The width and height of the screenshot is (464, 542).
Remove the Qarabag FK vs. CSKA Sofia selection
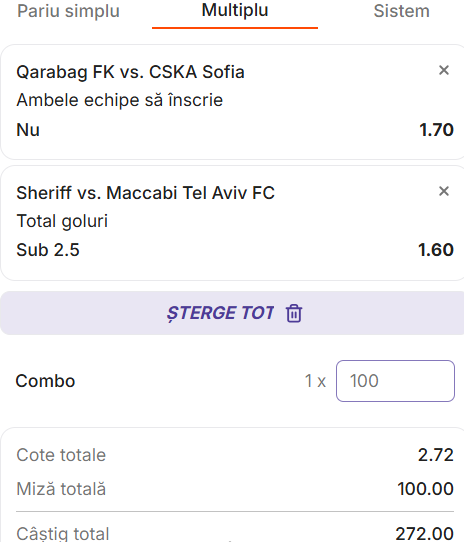(x=444, y=70)
